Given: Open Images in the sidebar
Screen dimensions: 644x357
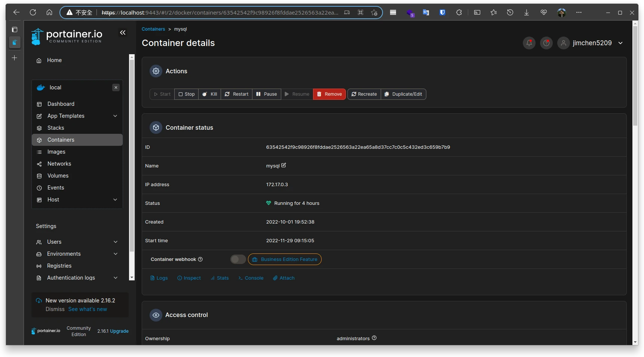Looking at the screenshot, I should tap(56, 152).
